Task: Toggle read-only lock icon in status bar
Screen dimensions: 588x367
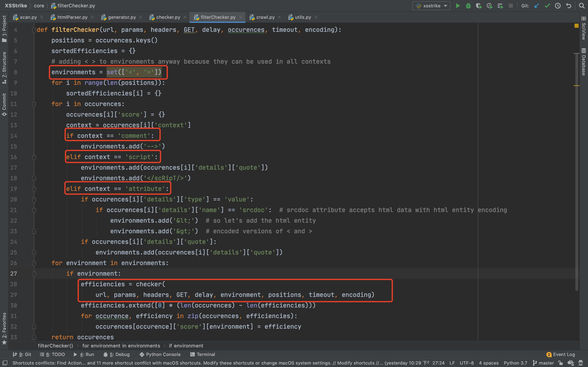Action: tap(561, 363)
